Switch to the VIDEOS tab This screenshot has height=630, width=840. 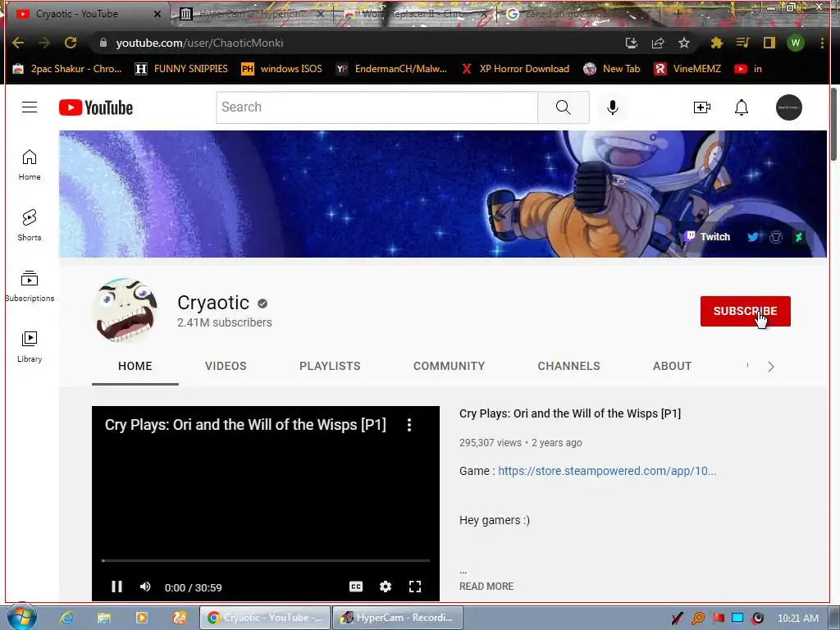point(226,366)
